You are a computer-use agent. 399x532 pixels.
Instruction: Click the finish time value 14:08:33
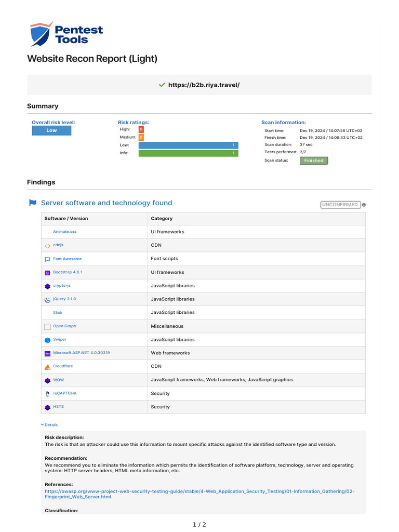point(331,138)
